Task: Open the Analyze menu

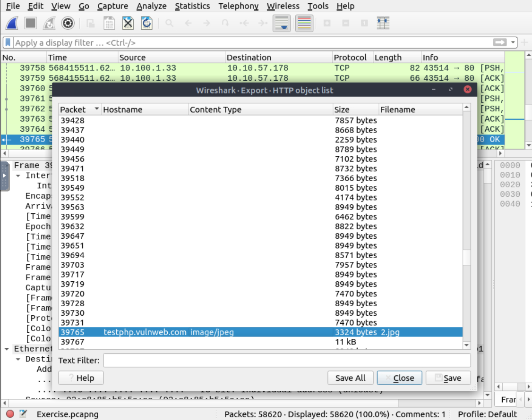Action: click(x=151, y=6)
